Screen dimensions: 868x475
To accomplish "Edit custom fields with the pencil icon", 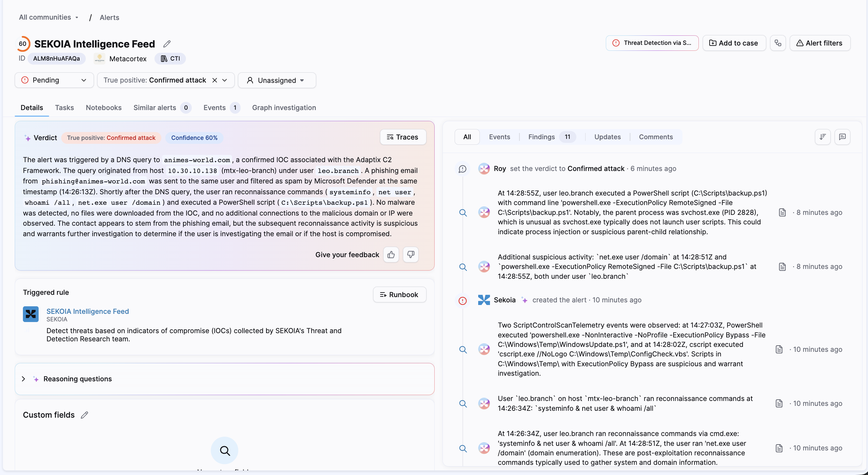I will (84, 415).
